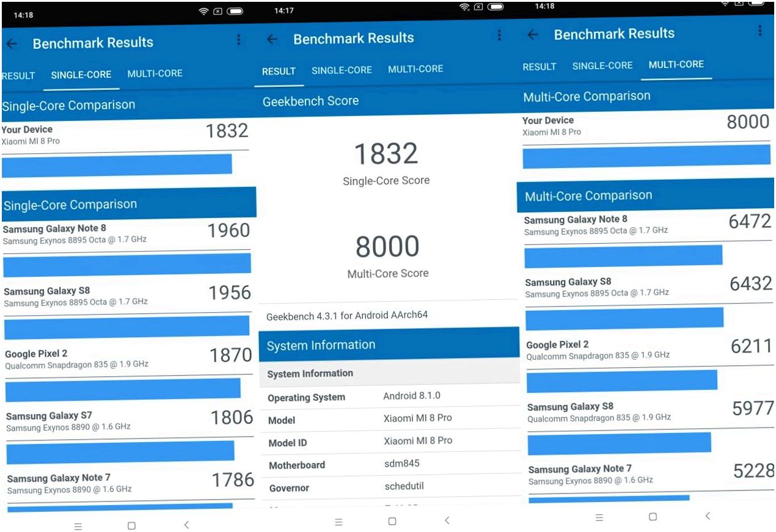Select Model Xiaomi MI 8 Pro row

tap(390, 419)
